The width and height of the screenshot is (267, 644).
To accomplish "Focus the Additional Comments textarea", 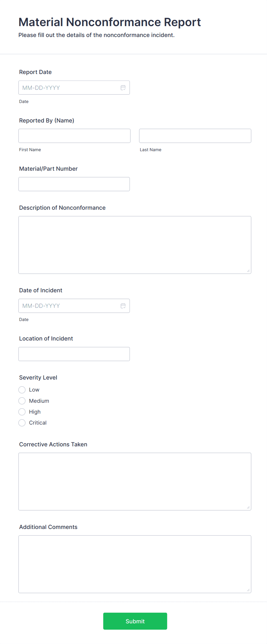I will point(135,564).
